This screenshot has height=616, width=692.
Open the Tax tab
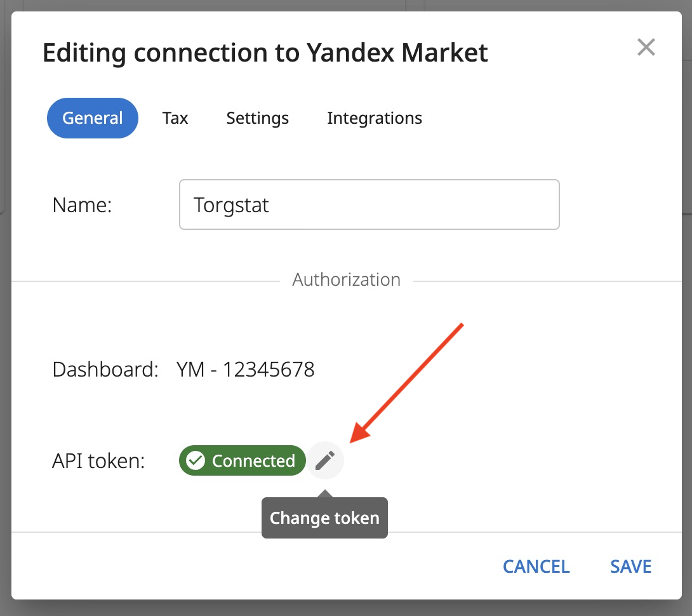[x=175, y=118]
